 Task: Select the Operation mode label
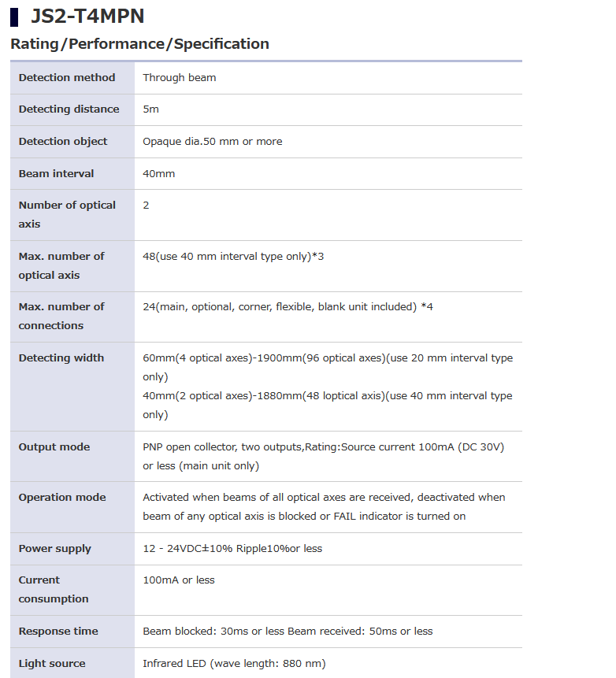click(62, 497)
